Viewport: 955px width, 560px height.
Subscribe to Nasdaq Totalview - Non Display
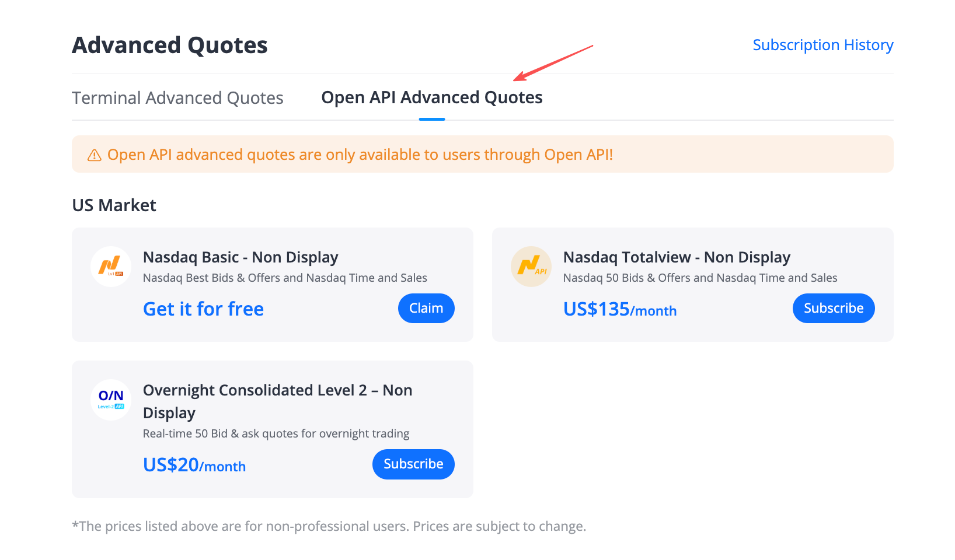tap(834, 308)
